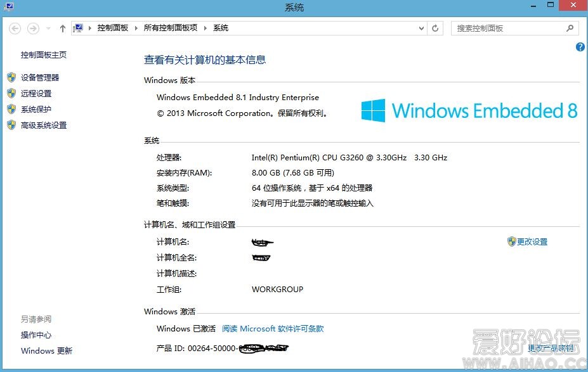Click the shield icon beside 系统保护

click(x=11, y=109)
